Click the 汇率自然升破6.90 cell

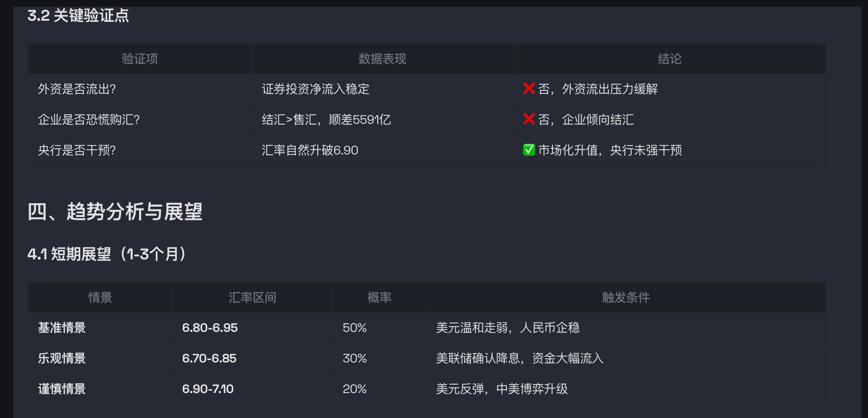(310, 150)
